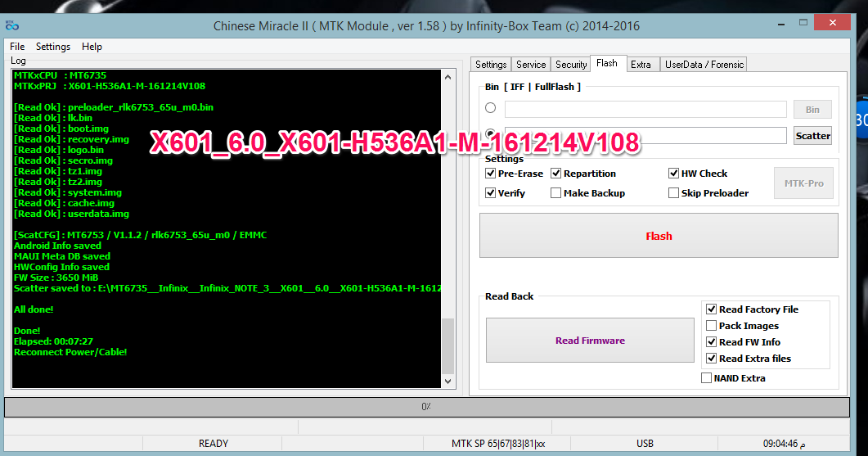Toggle the Verify checkbox
Screen dimensions: 868x456
pyautogui.click(x=491, y=193)
